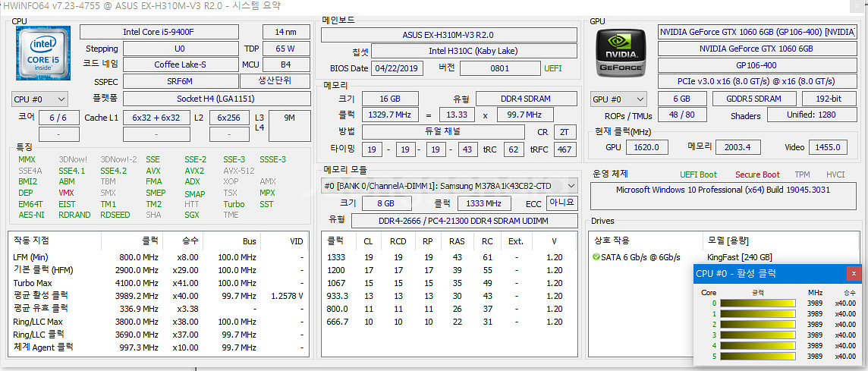Click the red Secure Boot label
868x371 pixels.
[x=757, y=174]
